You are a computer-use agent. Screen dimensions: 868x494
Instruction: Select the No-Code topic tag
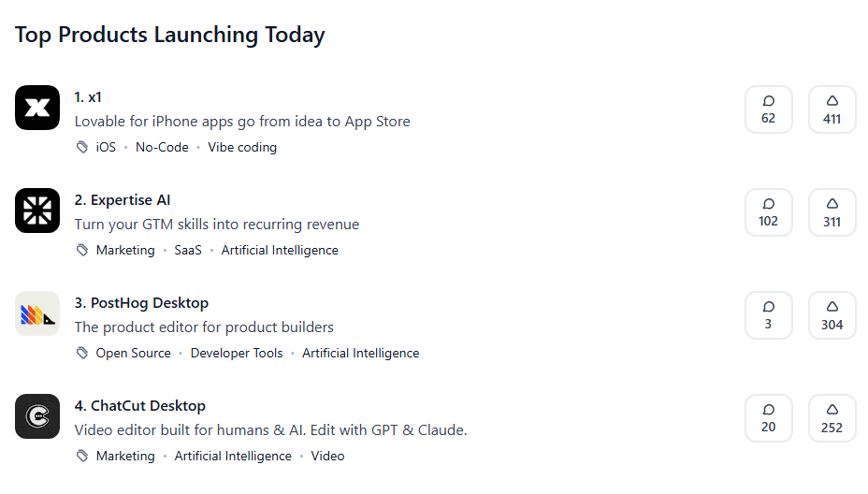pyautogui.click(x=162, y=147)
